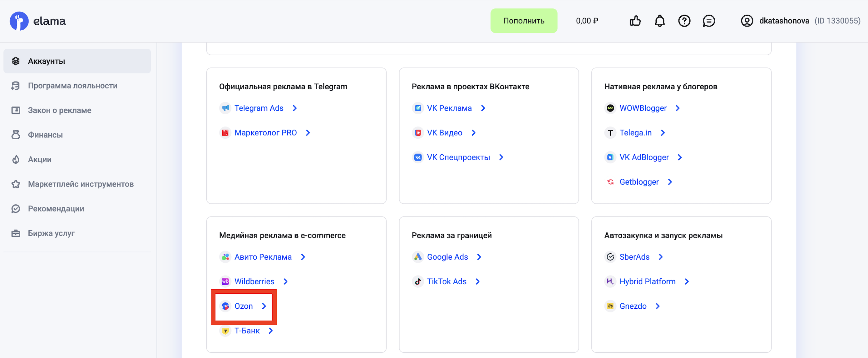Image resolution: width=868 pixels, height=358 pixels.
Task: Click the Telegram Ads megaphone icon
Action: (225, 108)
